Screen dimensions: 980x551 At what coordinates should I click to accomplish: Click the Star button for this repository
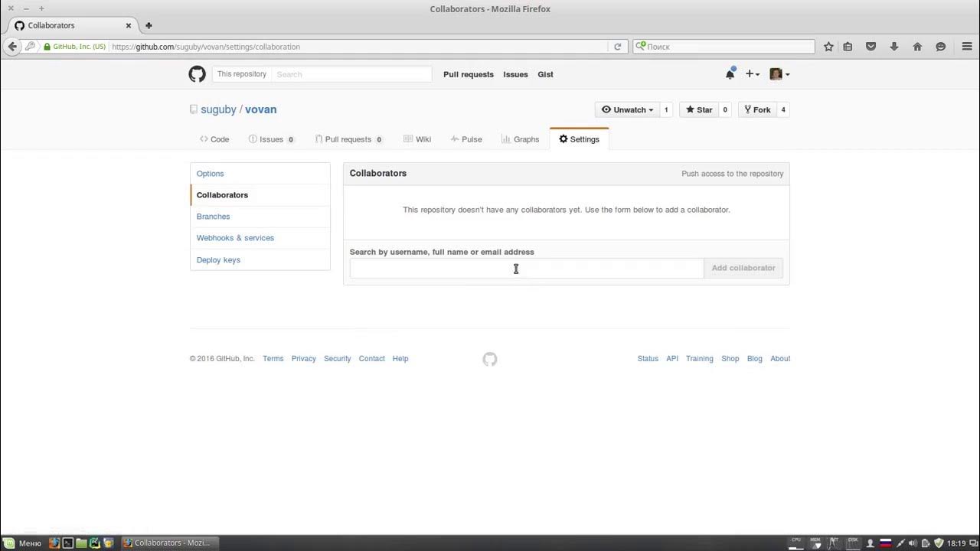click(699, 109)
